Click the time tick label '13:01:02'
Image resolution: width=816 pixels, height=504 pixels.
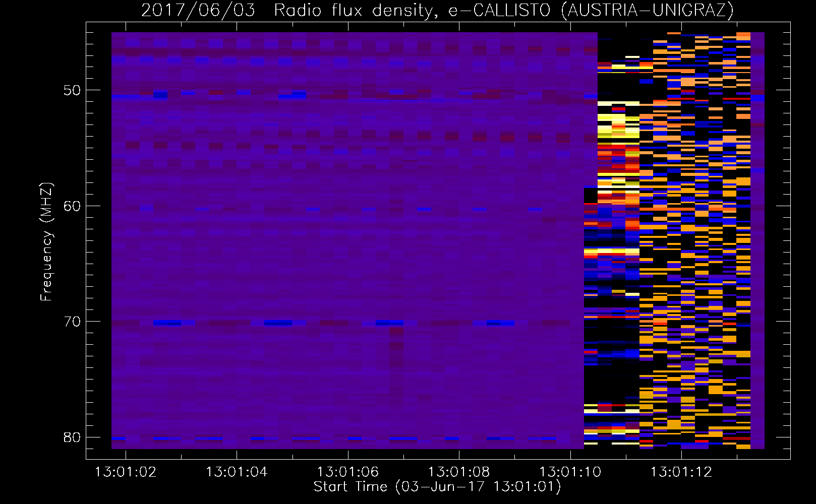[126, 472]
